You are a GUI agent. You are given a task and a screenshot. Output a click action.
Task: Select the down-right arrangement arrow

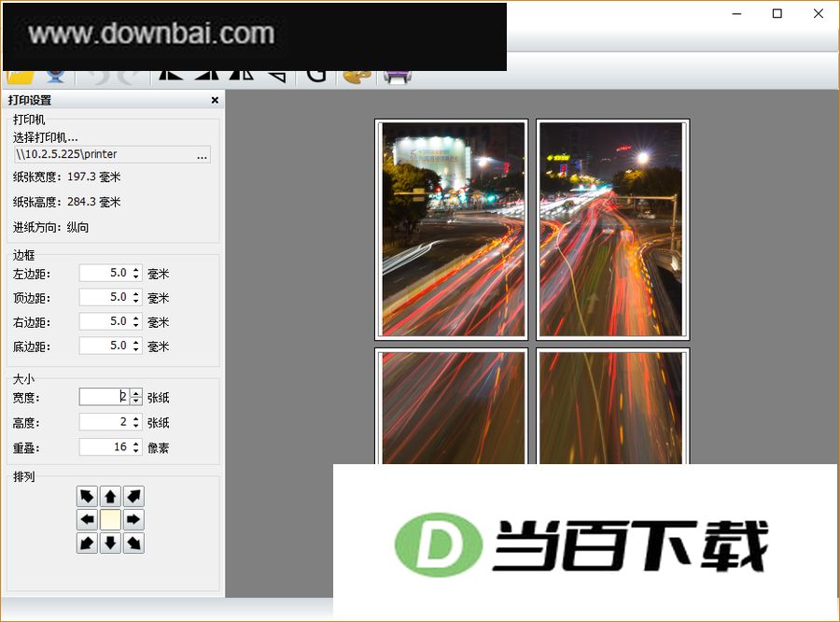coord(133,544)
